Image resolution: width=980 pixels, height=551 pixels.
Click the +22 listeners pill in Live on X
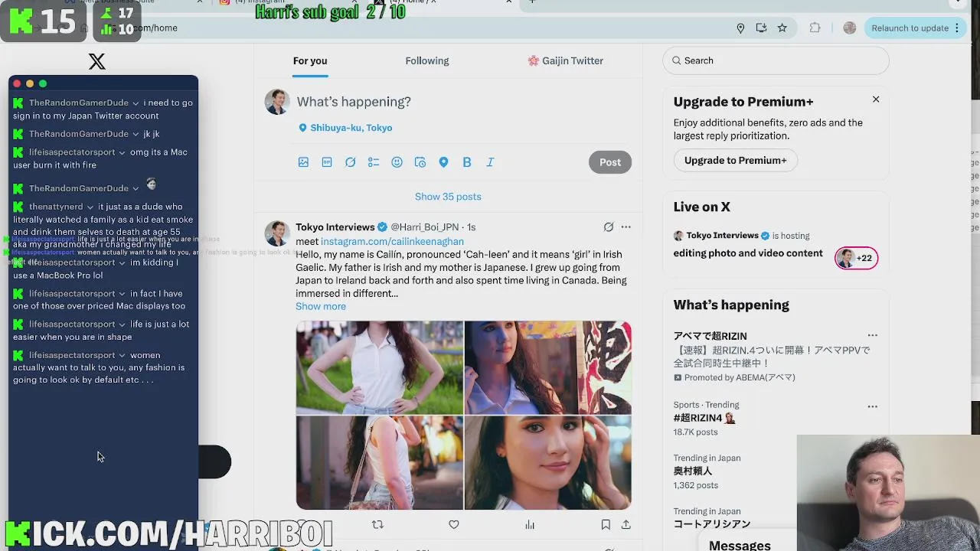(x=856, y=259)
